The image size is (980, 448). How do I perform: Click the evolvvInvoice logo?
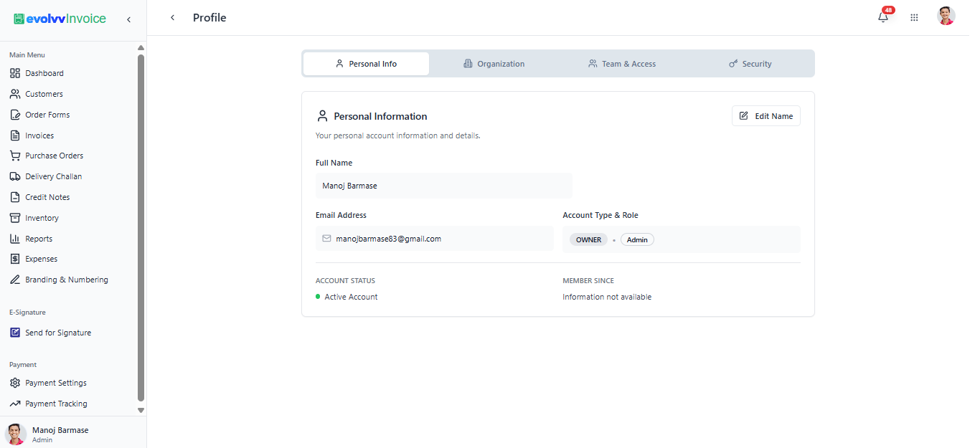tap(60, 19)
